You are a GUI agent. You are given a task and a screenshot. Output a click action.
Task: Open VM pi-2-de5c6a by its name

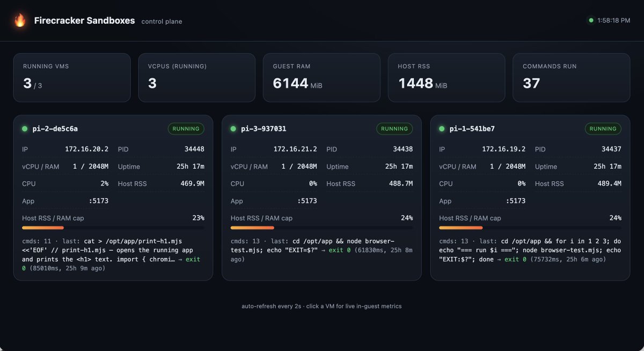(55, 129)
